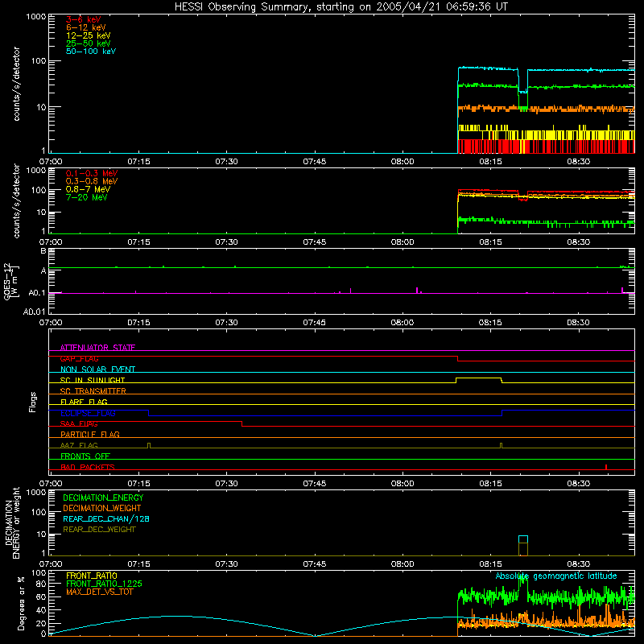Click the yellow FRONT_RATIO legend label

pos(92,576)
